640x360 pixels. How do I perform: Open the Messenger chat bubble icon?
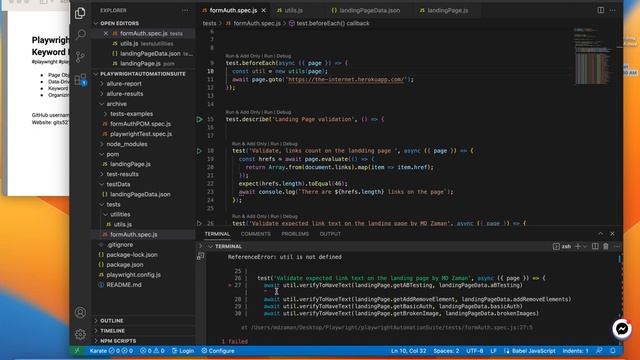tap(622, 329)
